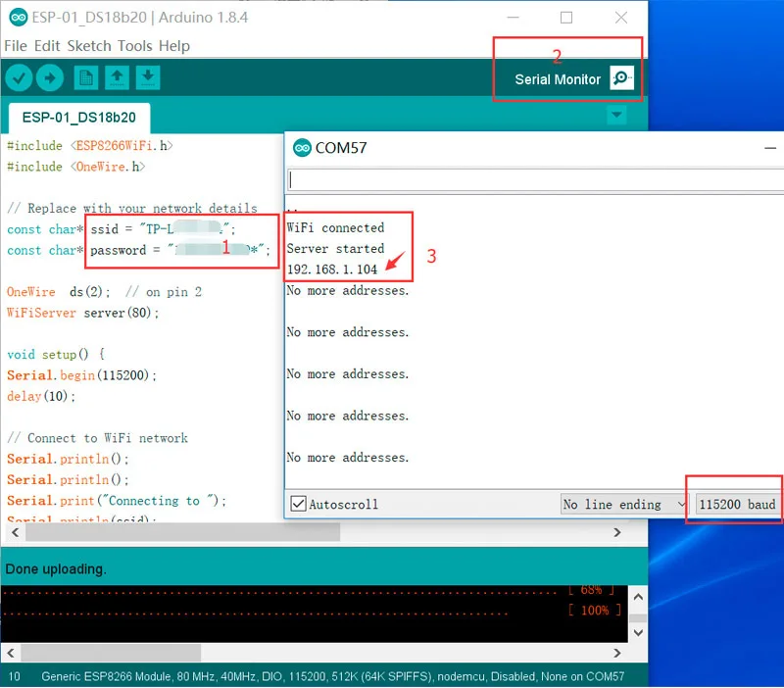The height and width of the screenshot is (688, 784).
Task: Open the 115200 baud dropdown
Action: click(x=738, y=505)
